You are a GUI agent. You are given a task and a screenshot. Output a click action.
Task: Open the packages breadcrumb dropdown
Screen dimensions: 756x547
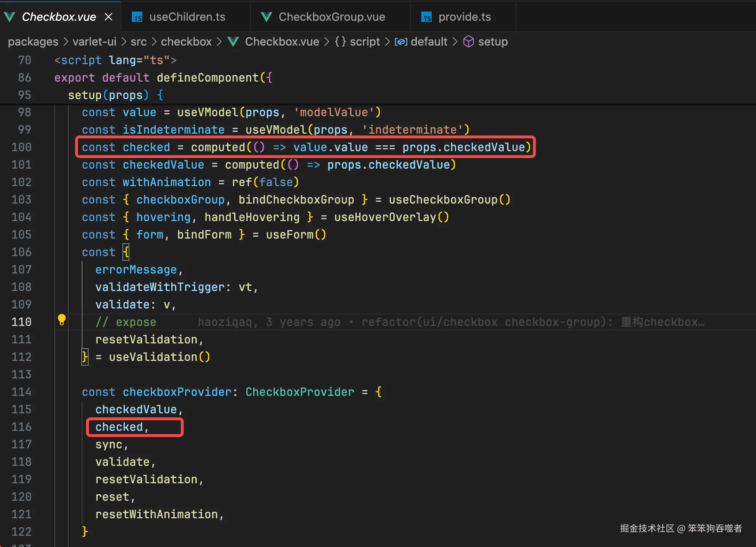coord(33,42)
